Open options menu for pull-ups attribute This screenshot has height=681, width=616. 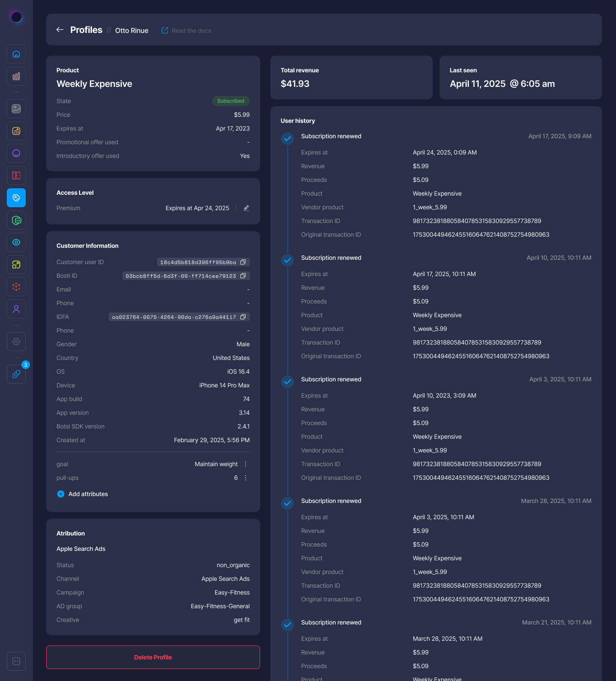(246, 478)
